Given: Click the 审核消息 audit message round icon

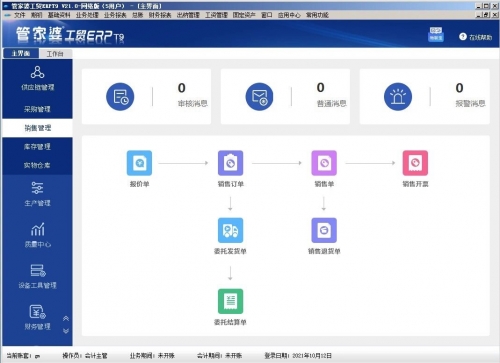Looking at the screenshot, I should pyautogui.click(x=120, y=97).
